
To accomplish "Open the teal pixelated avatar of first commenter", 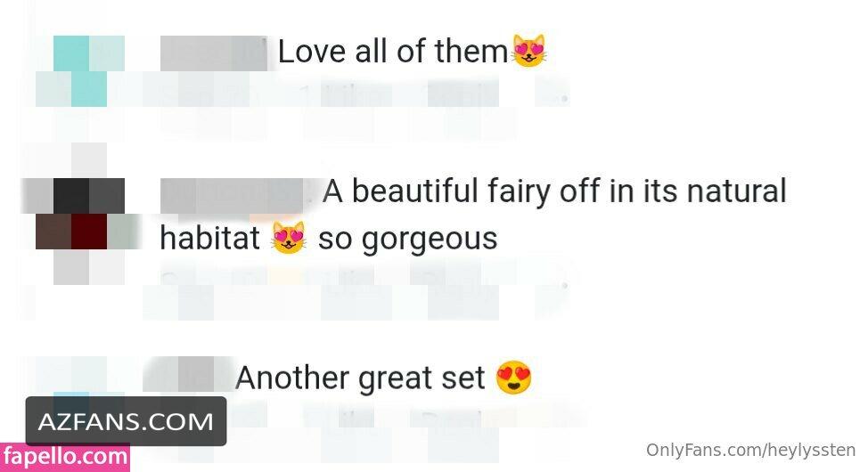I will (x=80, y=71).
